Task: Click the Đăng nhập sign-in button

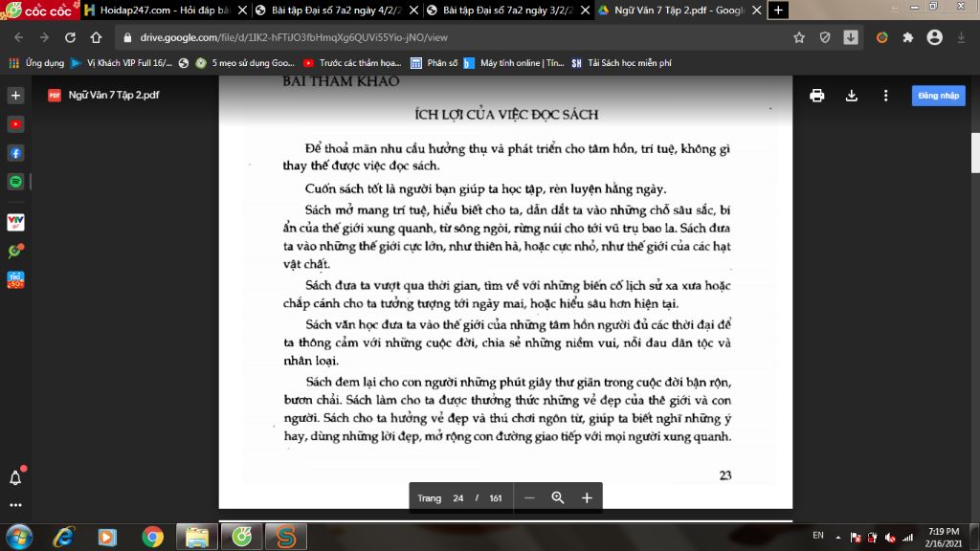Action: coord(938,96)
